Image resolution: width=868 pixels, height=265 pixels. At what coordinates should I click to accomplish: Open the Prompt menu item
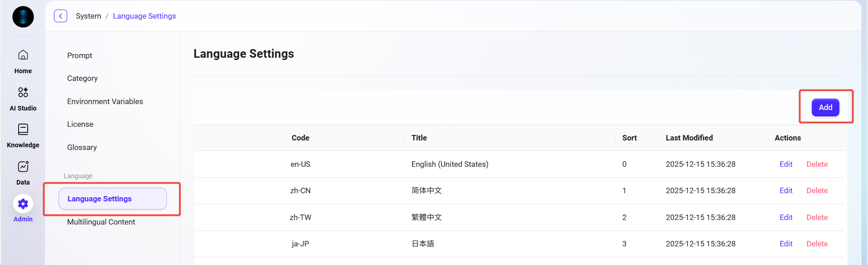80,55
